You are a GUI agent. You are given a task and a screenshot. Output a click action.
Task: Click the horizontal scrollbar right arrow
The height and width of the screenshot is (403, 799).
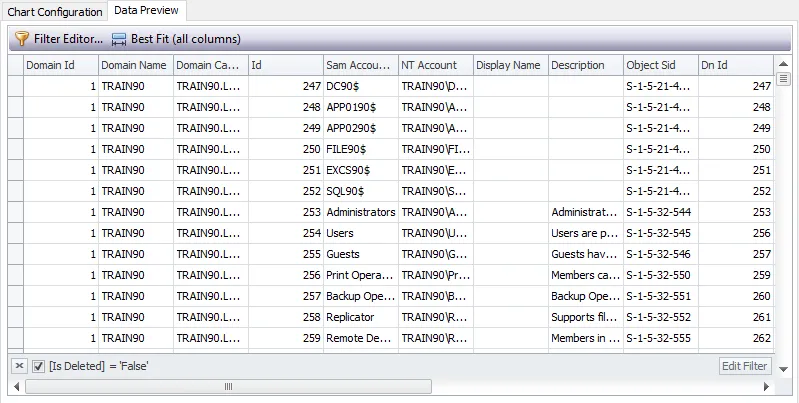coord(766,387)
